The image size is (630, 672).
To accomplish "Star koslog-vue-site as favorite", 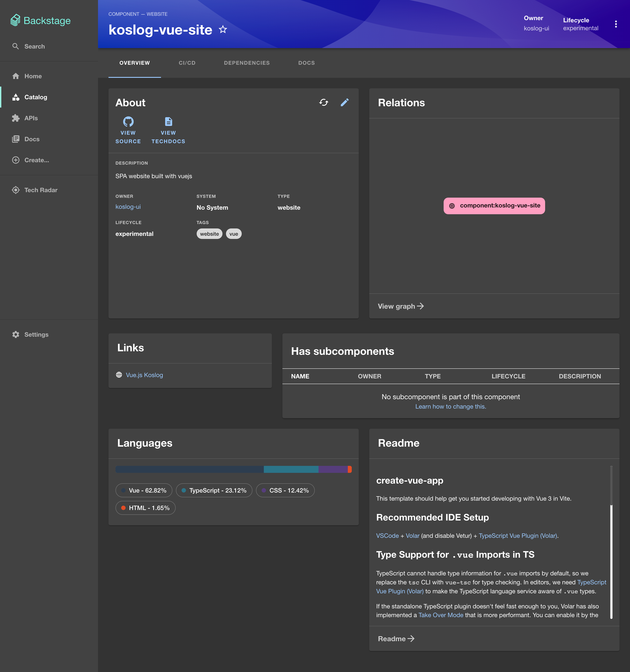I will (x=223, y=30).
